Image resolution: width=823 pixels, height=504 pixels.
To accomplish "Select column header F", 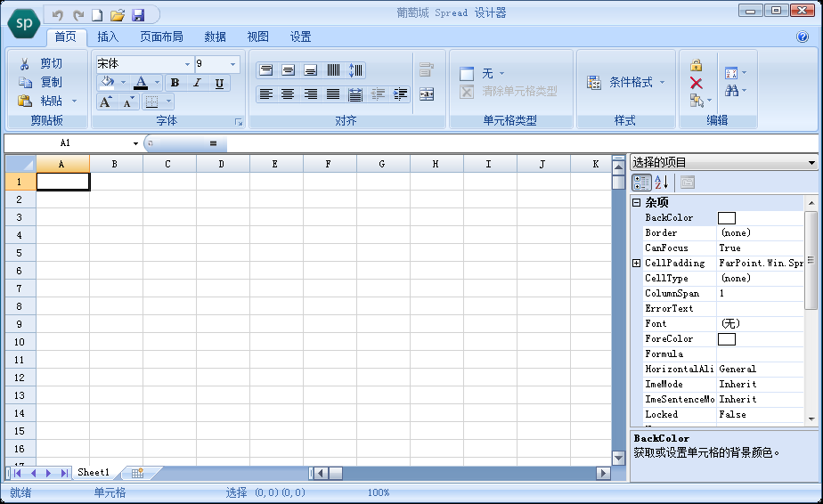I will pos(329,165).
